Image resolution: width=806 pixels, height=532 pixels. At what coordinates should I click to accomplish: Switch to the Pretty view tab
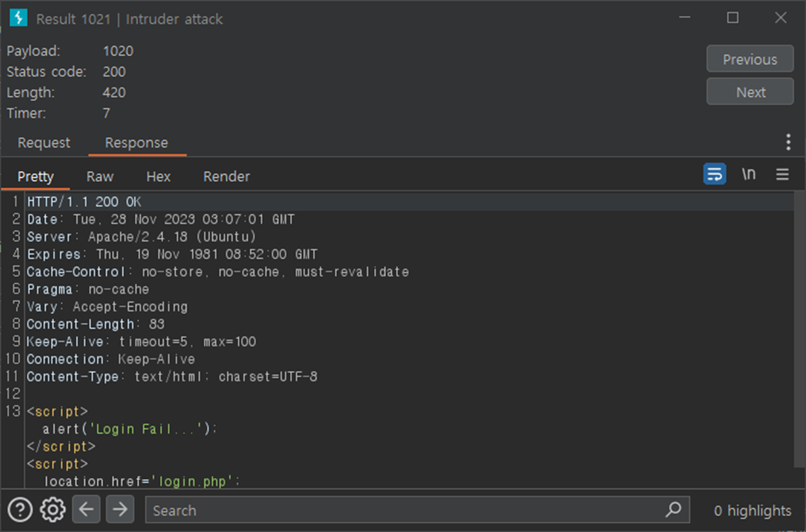tap(36, 177)
